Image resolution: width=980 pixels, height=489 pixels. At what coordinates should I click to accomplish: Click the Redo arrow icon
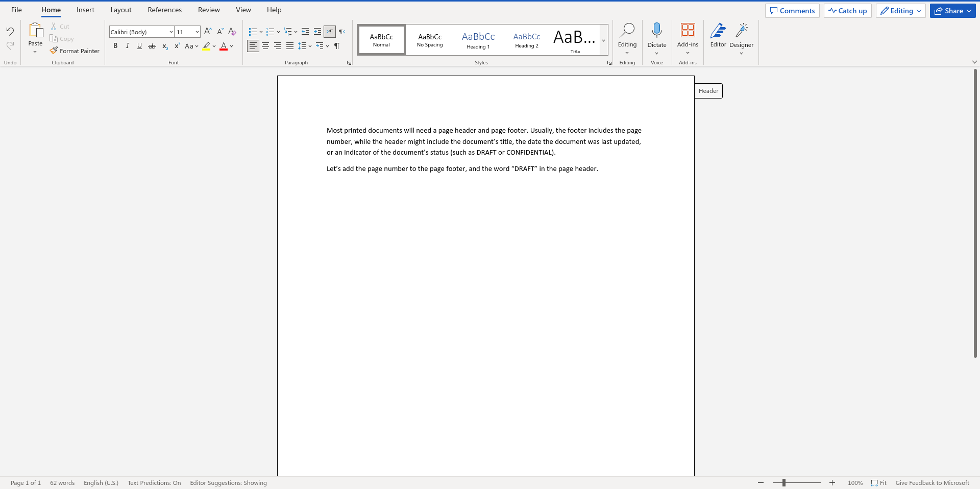(x=10, y=46)
